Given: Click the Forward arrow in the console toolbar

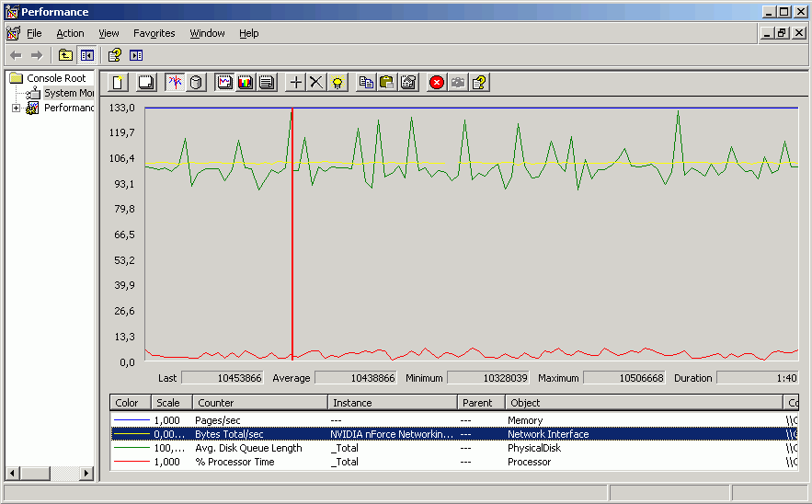Looking at the screenshot, I should coord(36,55).
